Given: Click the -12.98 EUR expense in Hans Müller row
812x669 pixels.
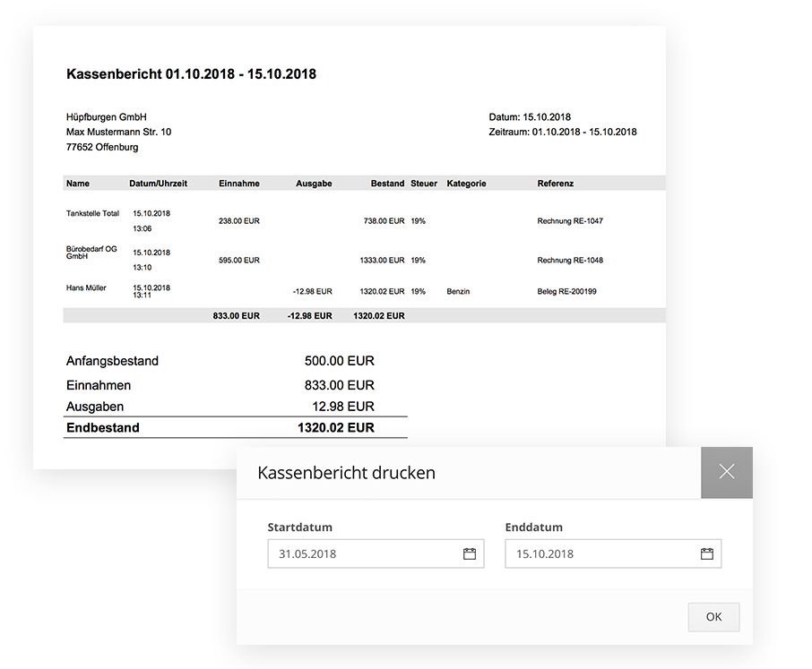Looking at the screenshot, I should (312, 291).
